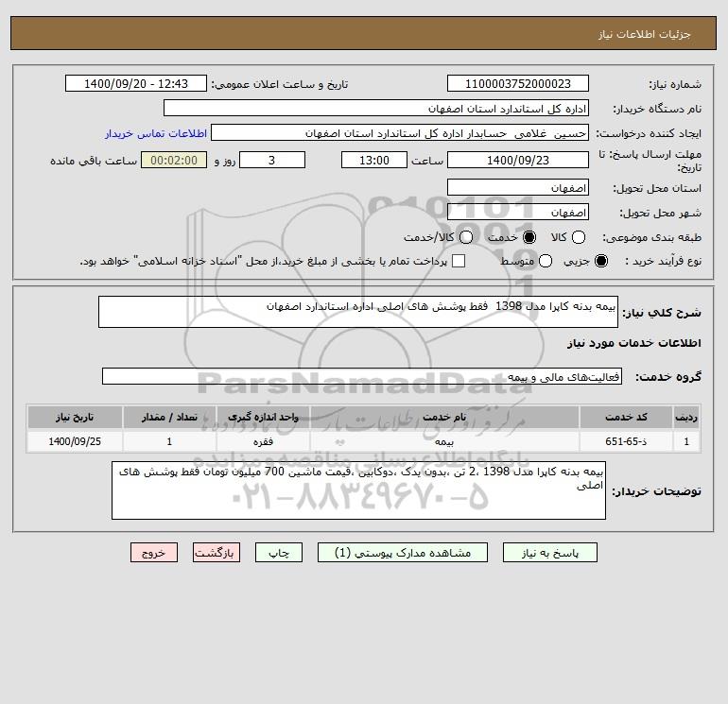Click the جزئیات اطلاعات نیاز header title
Image resolution: width=728 pixels, height=704 pixels.
pyautogui.click(x=645, y=34)
